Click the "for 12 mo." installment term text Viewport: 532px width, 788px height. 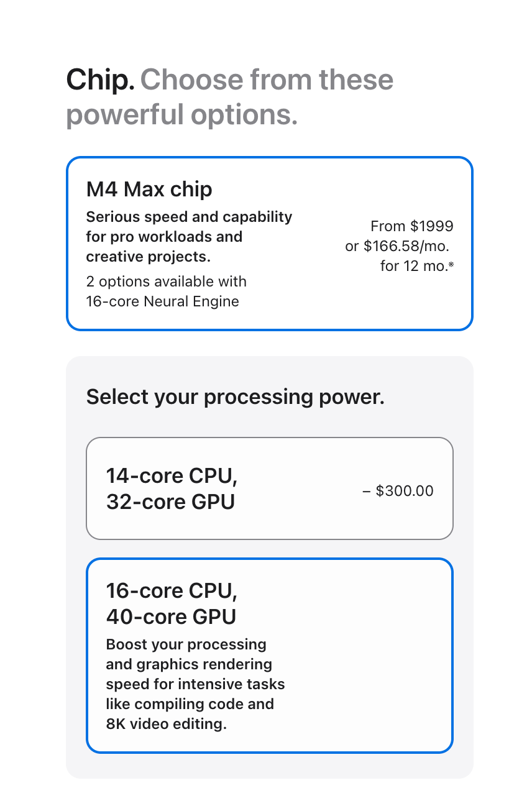[x=413, y=266]
